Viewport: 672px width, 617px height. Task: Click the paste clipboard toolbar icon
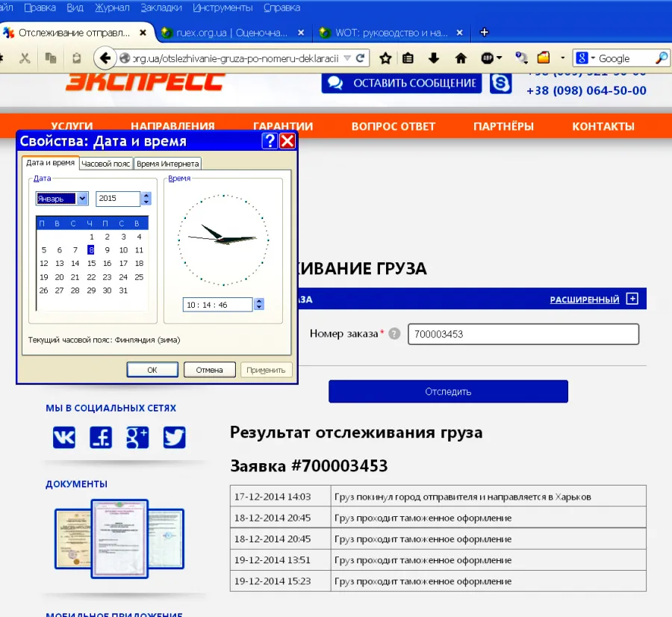pos(77,58)
